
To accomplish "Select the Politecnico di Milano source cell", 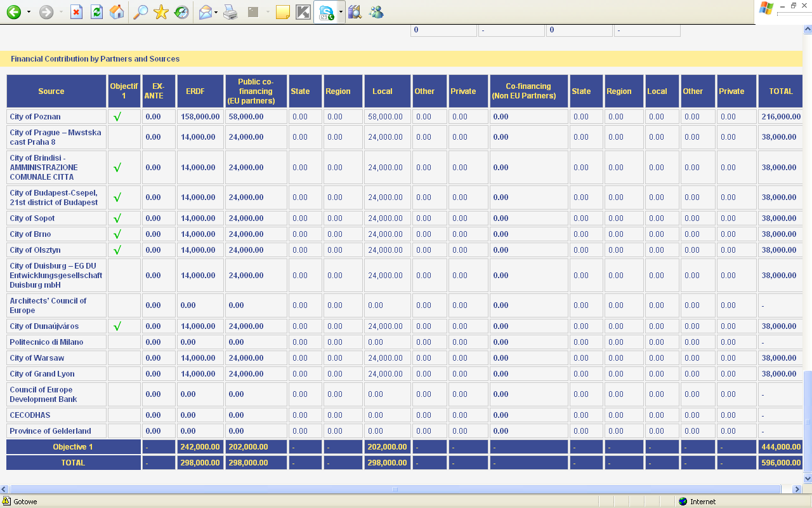I will [56, 342].
